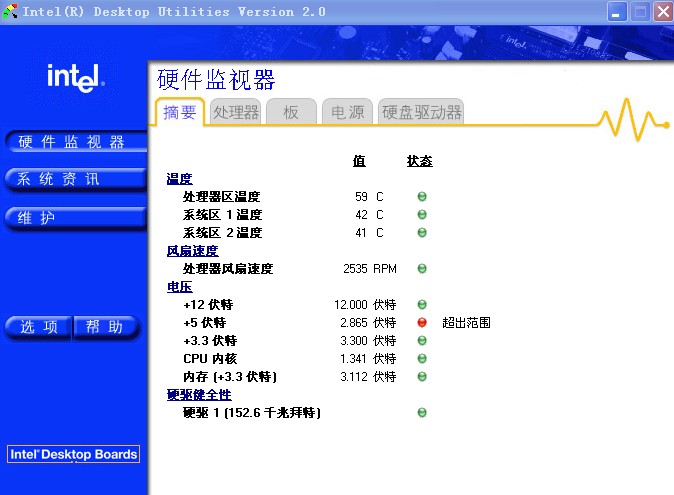The height and width of the screenshot is (495, 674).
Task: Click the +12 伏特 row label
Action: coord(208,305)
